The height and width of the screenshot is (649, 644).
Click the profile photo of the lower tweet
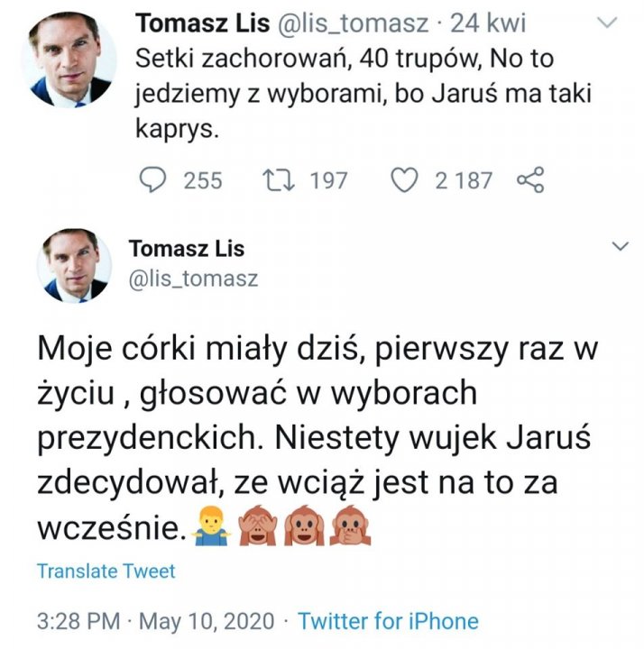click(74, 266)
